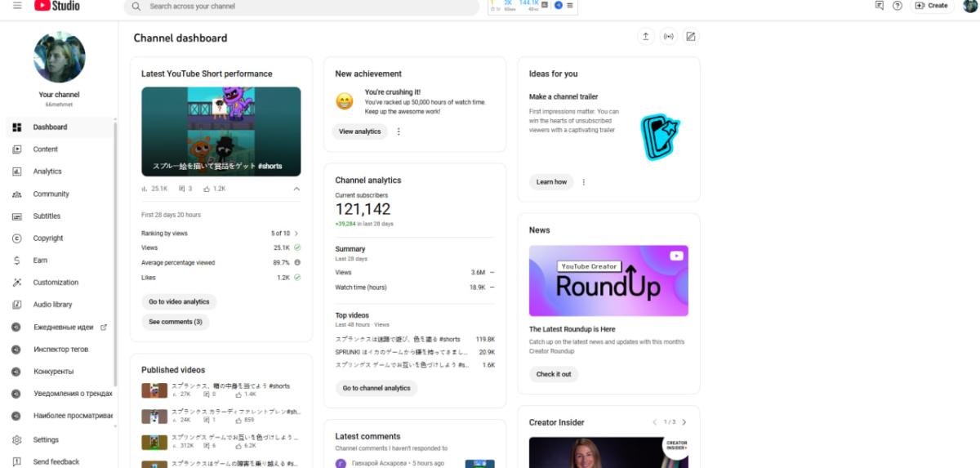Select Наиболее просматриваемые in sidebar

(73, 416)
